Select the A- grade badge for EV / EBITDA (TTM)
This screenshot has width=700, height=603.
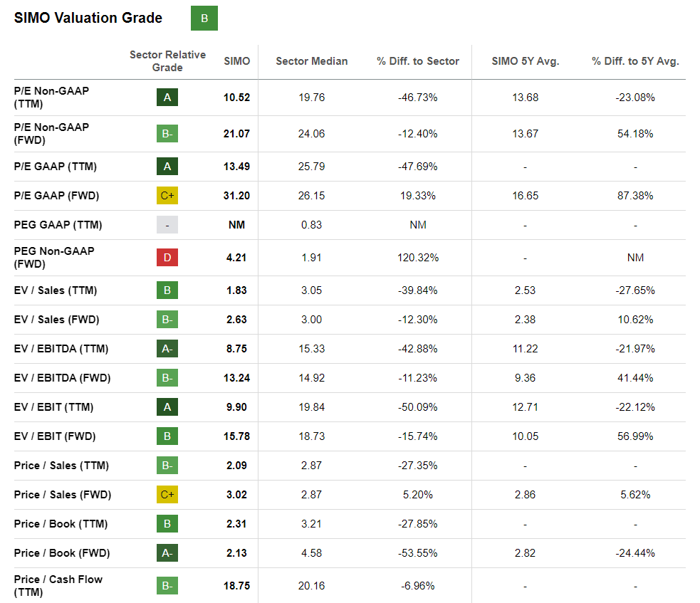click(x=167, y=349)
